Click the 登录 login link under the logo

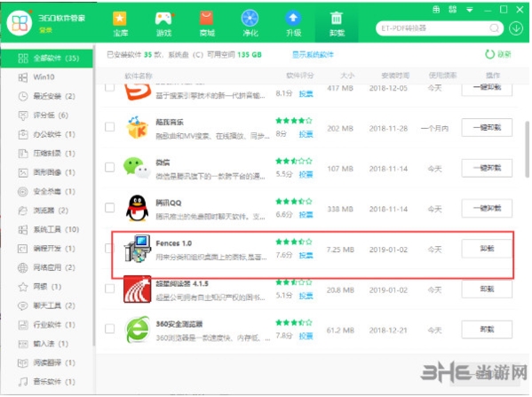pos(45,30)
